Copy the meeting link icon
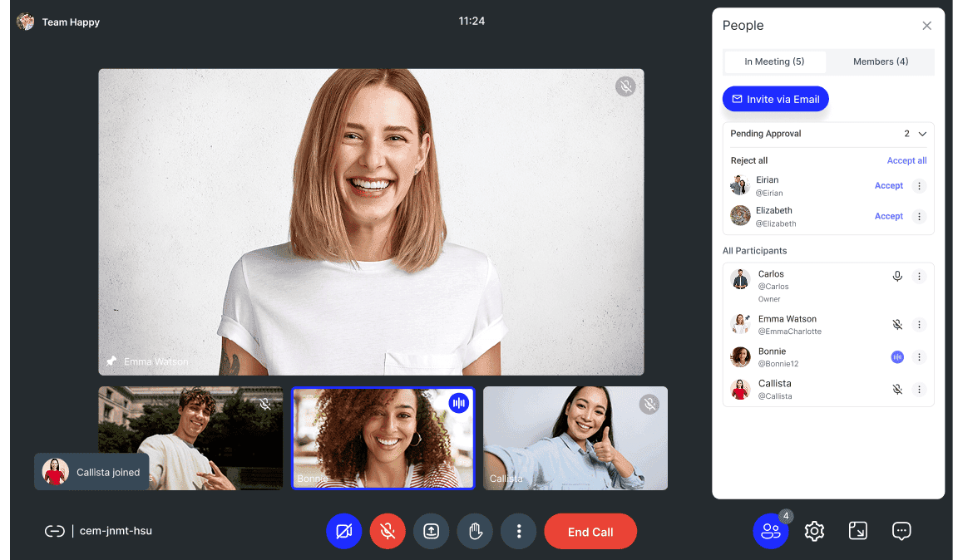953x560 pixels. pyautogui.click(x=54, y=531)
